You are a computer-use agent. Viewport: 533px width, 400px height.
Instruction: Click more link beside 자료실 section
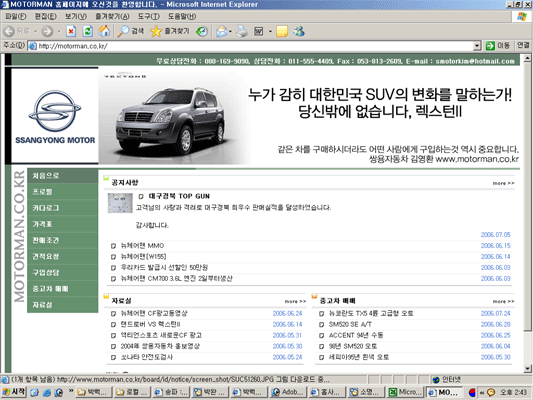(x=295, y=301)
